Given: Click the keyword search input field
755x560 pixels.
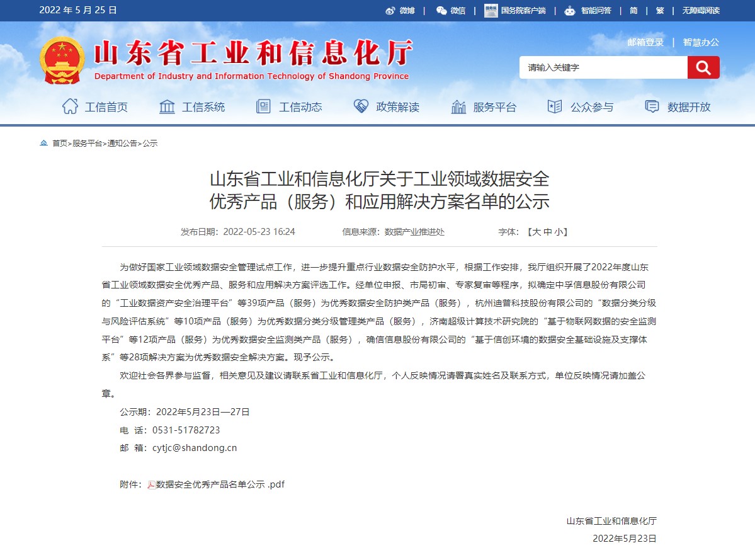Looking at the screenshot, I should [x=603, y=67].
